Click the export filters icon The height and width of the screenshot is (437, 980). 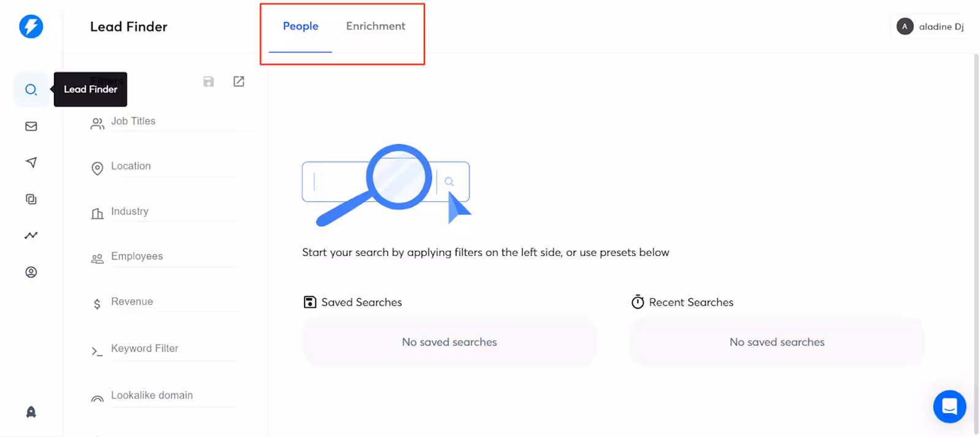[239, 81]
